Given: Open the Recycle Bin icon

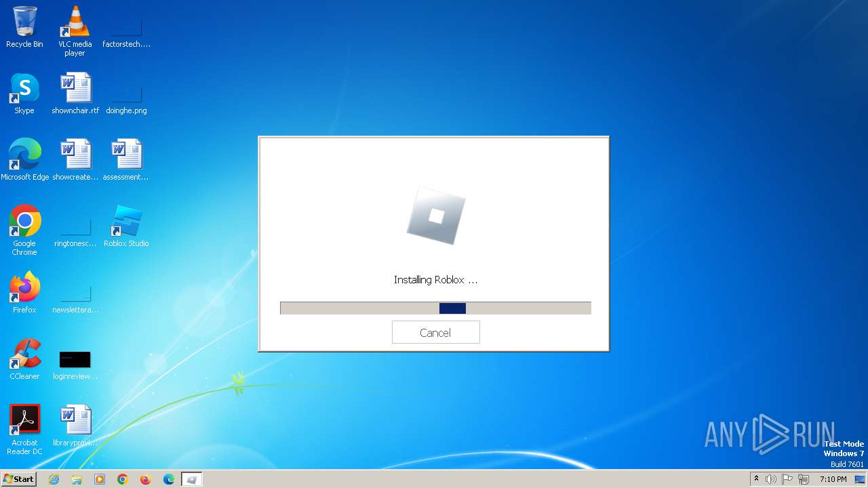Looking at the screenshot, I should [24, 27].
